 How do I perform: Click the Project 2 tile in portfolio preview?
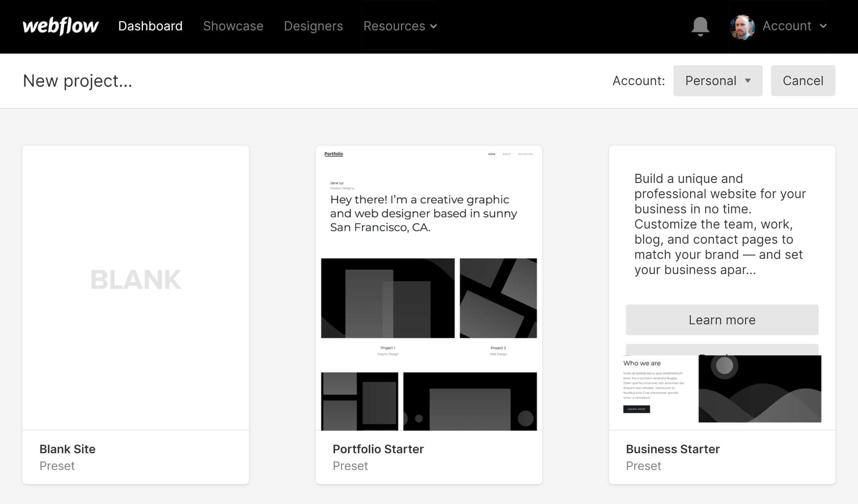[x=498, y=298]
